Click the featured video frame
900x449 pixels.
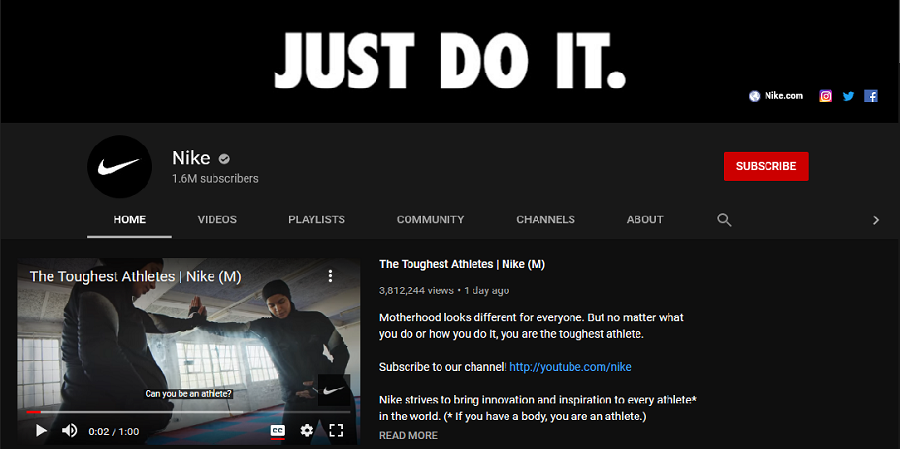coord(188,351)
